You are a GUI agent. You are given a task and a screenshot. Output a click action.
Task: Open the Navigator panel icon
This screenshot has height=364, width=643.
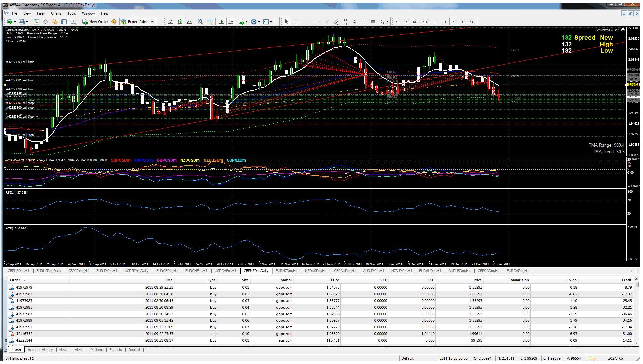pyautogui.click(x=55, y=22)
